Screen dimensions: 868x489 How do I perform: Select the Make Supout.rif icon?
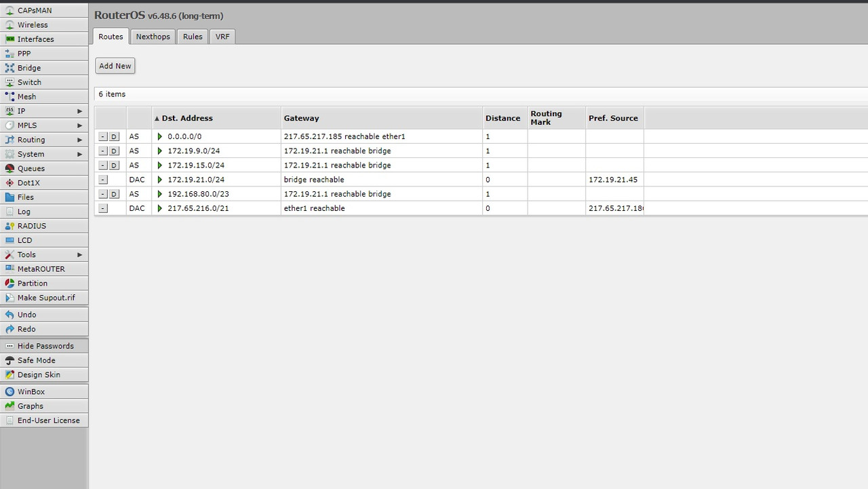pos(9,298)
